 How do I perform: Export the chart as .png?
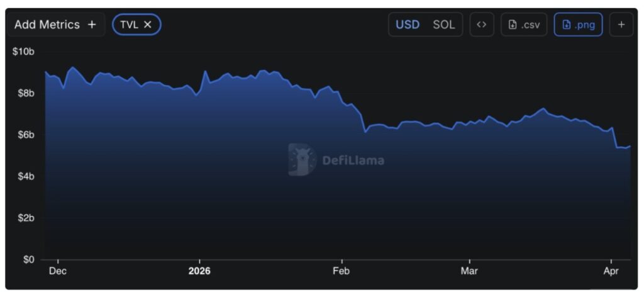pyautogui.click(x=578, y=25)
